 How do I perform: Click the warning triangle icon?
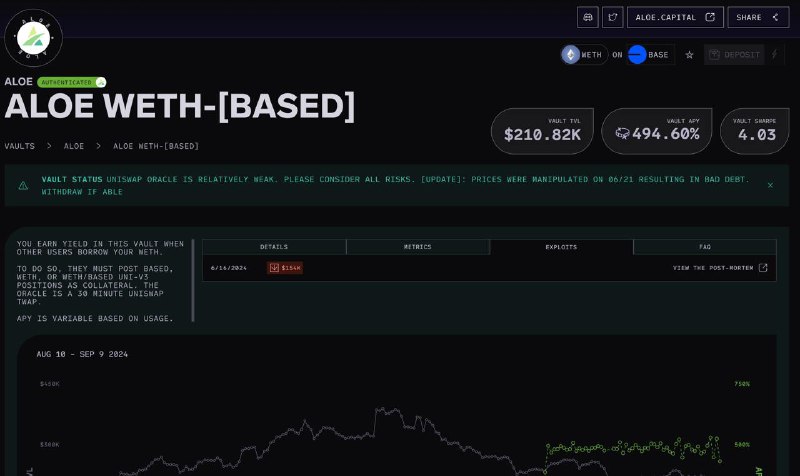point(23,186)
